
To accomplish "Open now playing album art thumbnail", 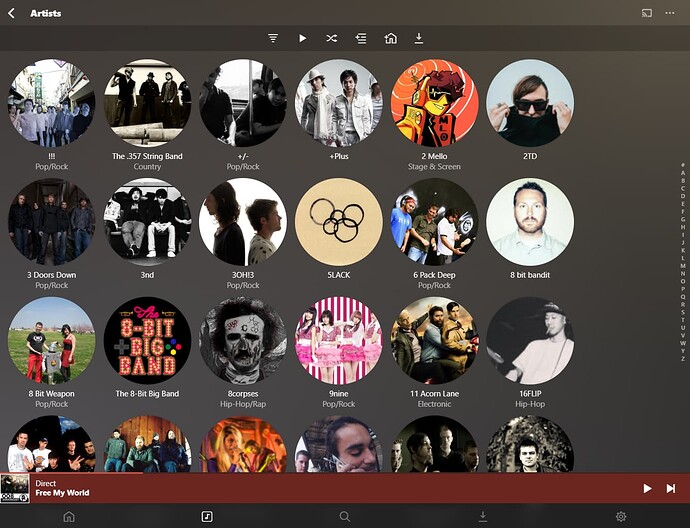I will 15,488.
